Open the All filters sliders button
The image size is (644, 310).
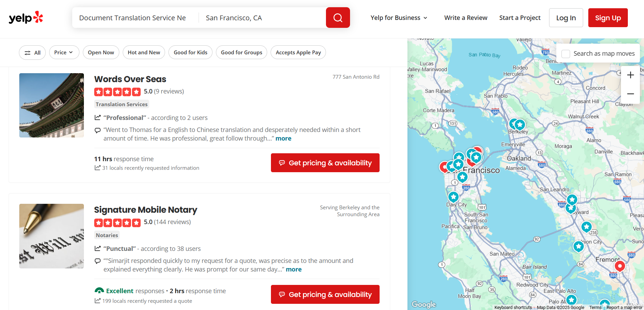pyautogui.click(x=32, y=53)
